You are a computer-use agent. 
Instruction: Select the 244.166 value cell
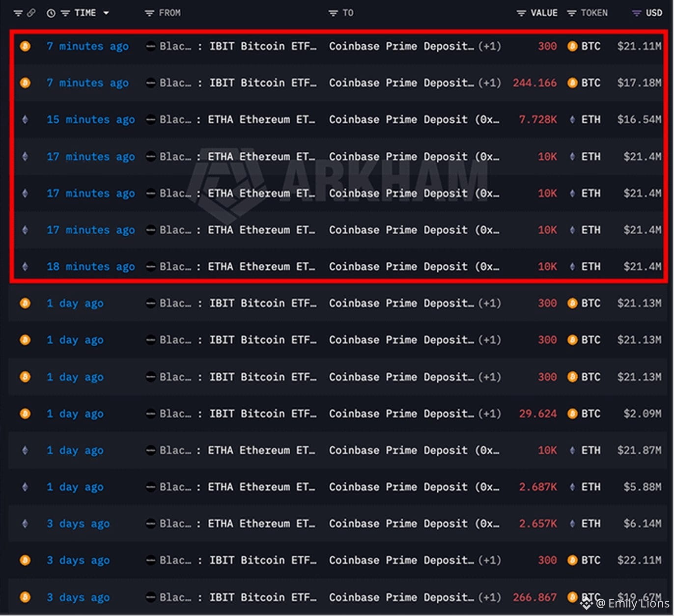(534, 83)
